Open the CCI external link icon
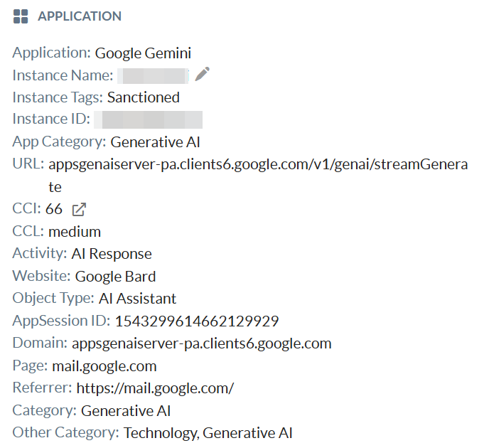This screenshot has width=489, height=448. click(x=80, y=209)
